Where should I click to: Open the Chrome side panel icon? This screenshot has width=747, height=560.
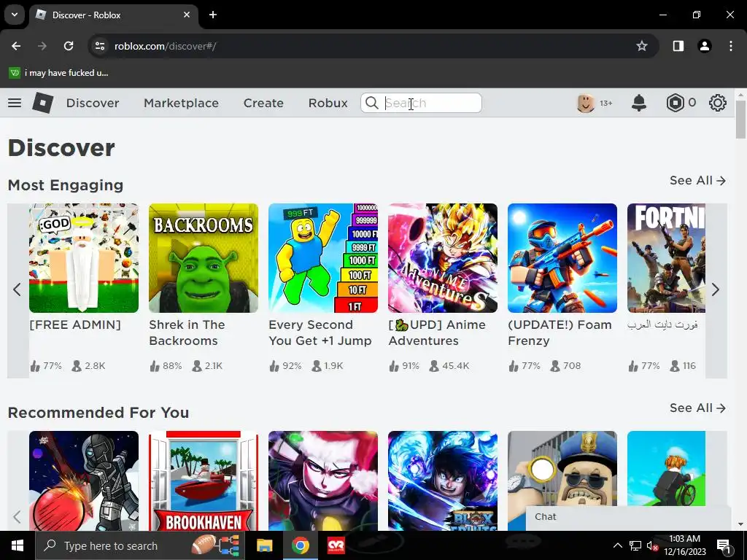point(678,46)
